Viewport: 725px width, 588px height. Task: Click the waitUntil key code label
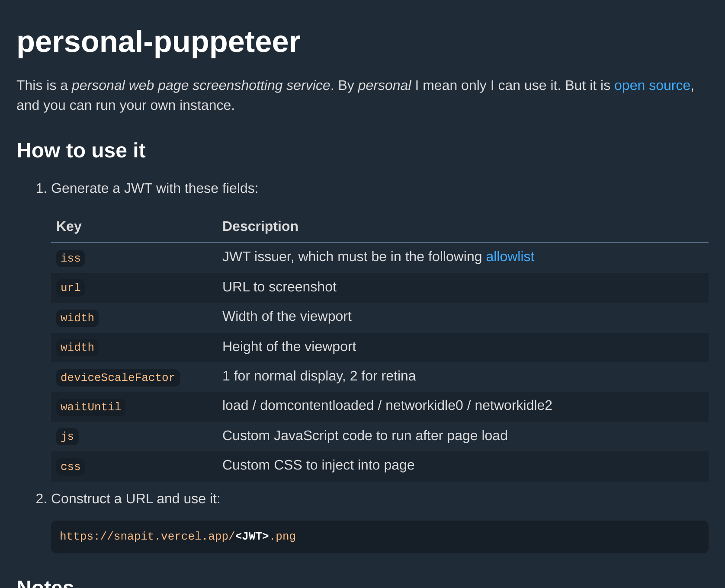pyautogui.click(x=90, y=407)
